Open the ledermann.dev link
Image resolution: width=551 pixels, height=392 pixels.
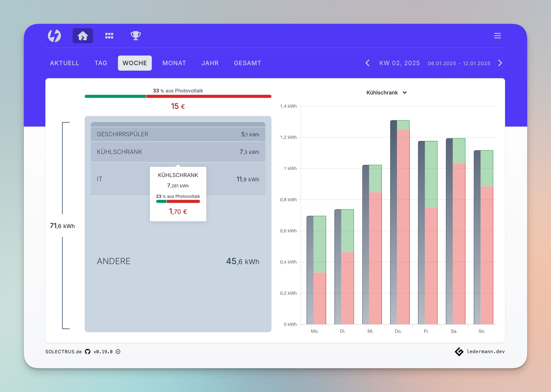[x=485, y=352]
